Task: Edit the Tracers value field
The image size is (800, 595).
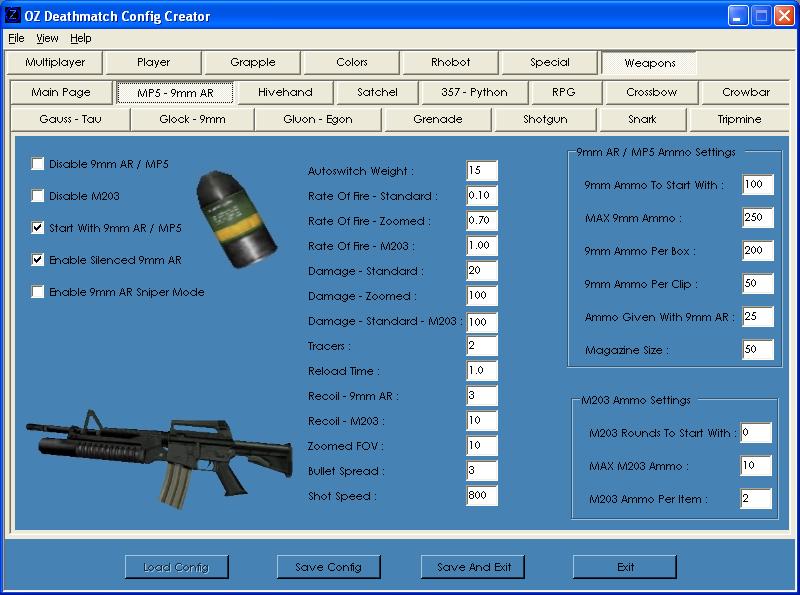Action: pos(482,345)
